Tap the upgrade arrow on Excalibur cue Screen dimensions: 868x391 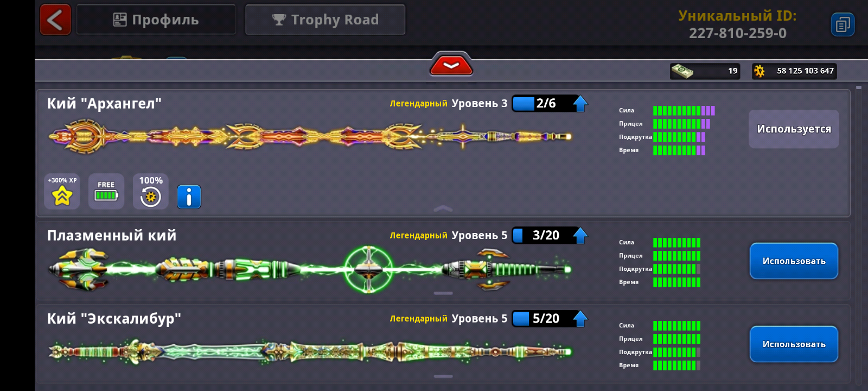click(x=580, y=318)
